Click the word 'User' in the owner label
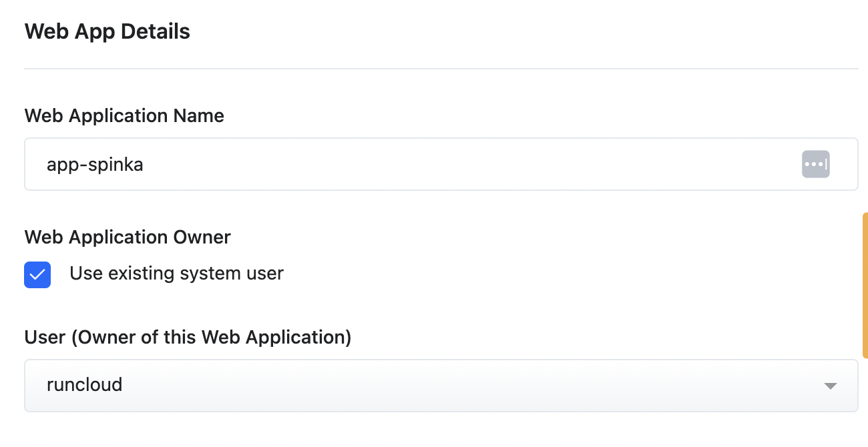The width and height of the screenshot is (868, 447). [x=44, y=338]
